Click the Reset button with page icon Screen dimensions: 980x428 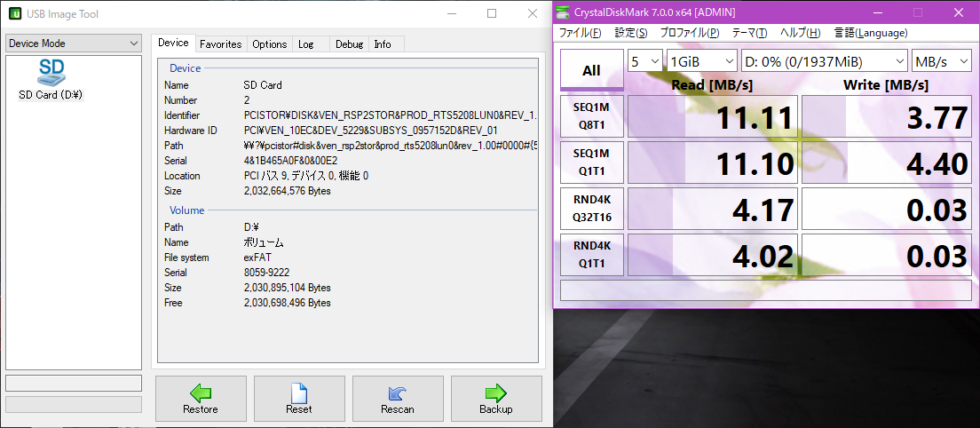tap(299, 398)
